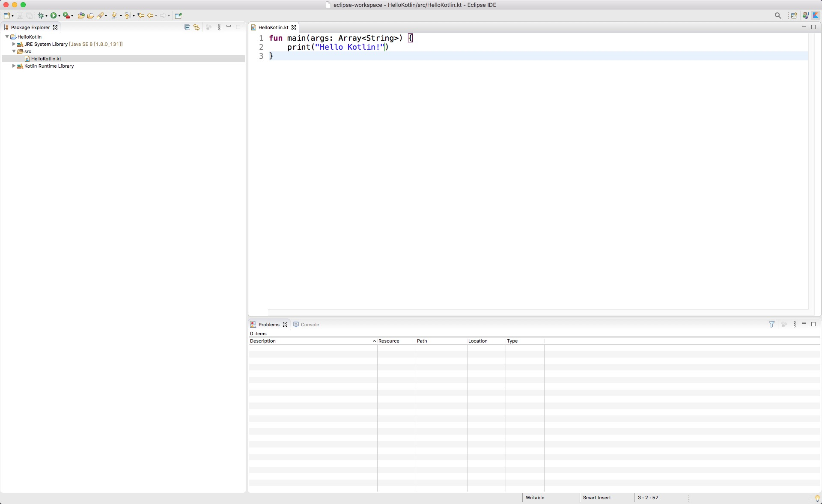The height and width of the screenshot is (504, 822).
Task: Close the Package Explorer view
Action: click(55, 27)
